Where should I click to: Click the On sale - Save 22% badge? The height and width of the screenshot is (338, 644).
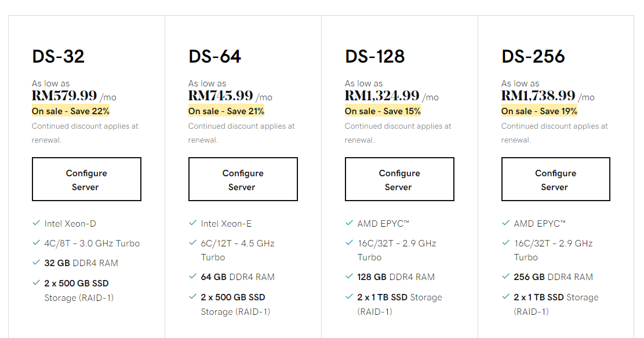coord(71,111)
